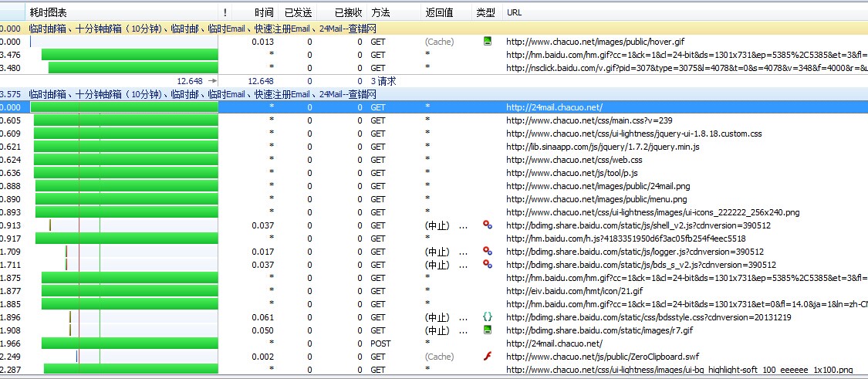Image resolution: width=868 pixels, height=379 pixels.
Task: Click the green timing bar for web.css
Action: (x=125, y=160)
